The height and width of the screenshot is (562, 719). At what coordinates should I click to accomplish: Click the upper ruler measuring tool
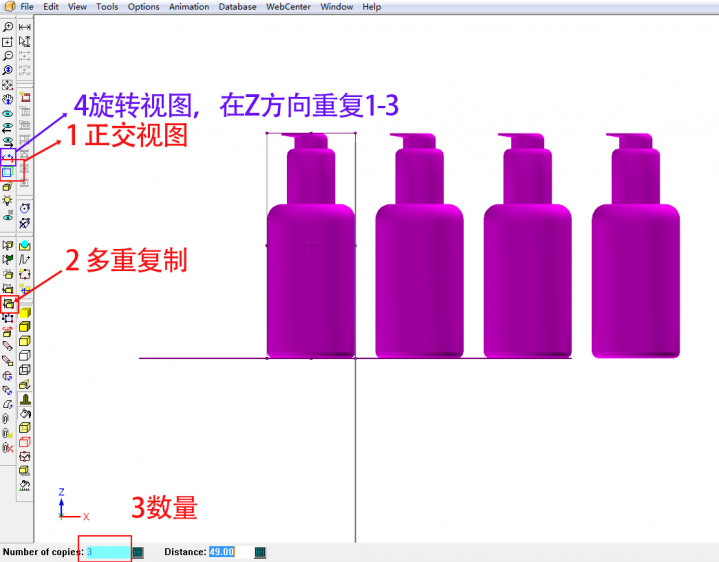(x=8, y=347)
